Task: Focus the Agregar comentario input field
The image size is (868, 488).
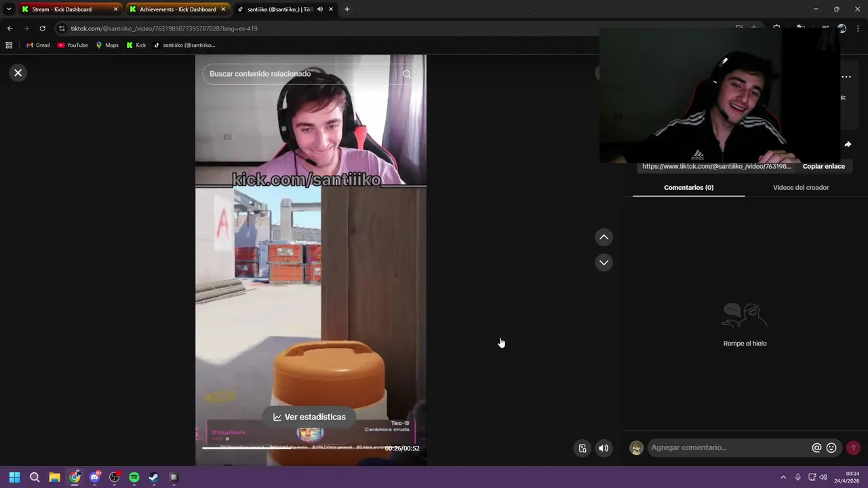Action: click(729, 448)
